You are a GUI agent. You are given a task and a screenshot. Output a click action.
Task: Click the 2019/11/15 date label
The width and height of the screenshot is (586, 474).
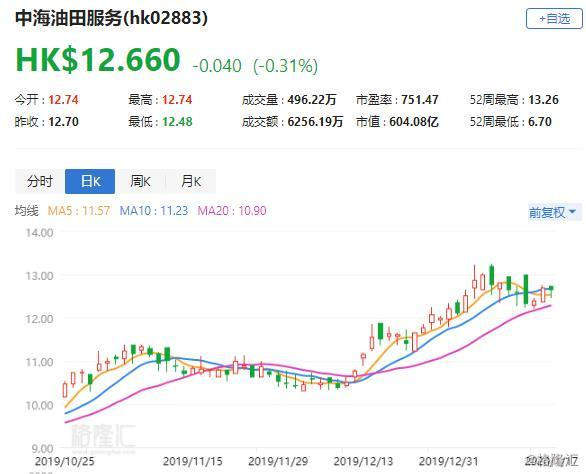[192, 461]
